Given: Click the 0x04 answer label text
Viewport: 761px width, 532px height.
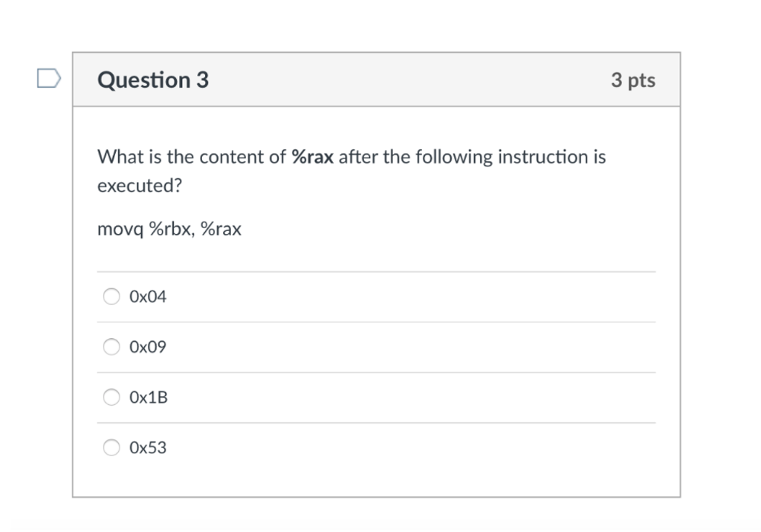Looking at the screenshot, I should coord(148,297).
